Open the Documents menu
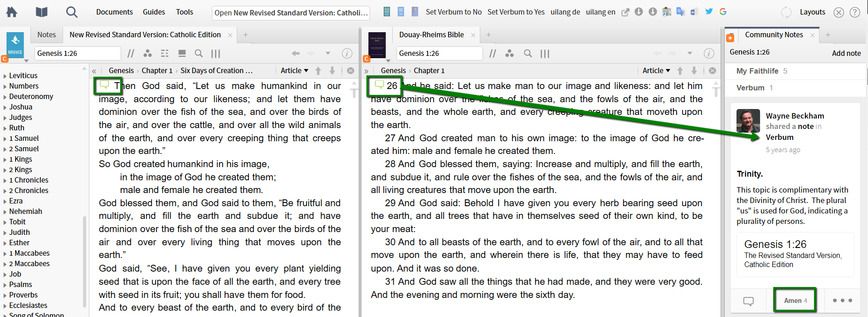The width and height of the screenshot is (868, 317). coord(114,12)
